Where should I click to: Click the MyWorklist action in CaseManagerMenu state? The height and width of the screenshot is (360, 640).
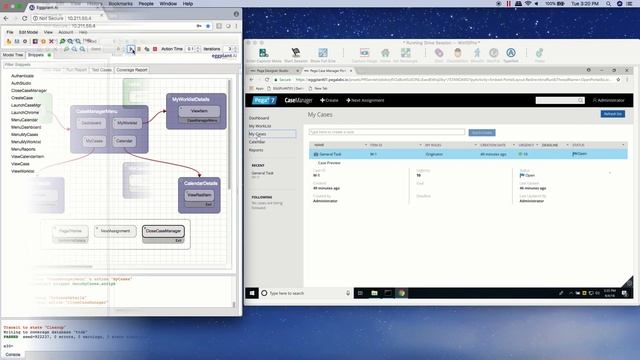127,123
